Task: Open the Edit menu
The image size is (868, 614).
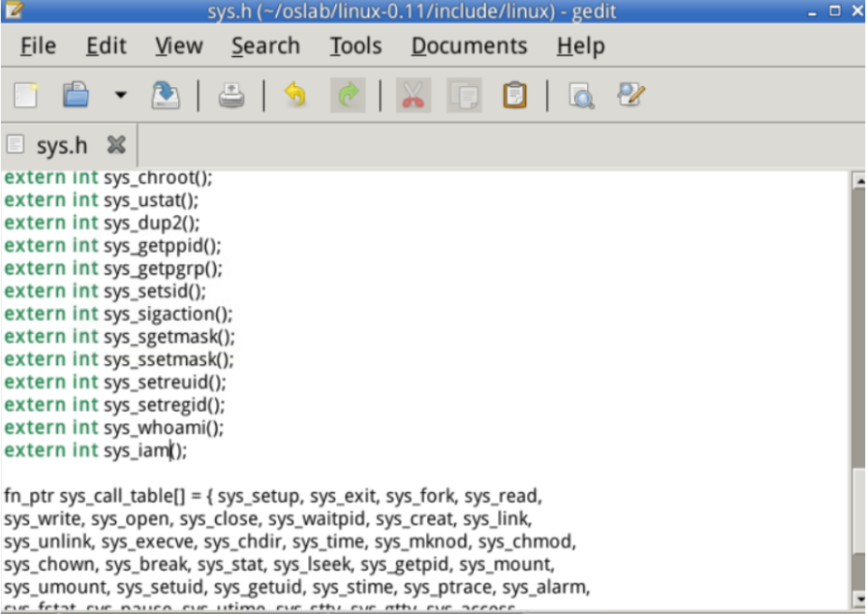Action: pos(106,46)
